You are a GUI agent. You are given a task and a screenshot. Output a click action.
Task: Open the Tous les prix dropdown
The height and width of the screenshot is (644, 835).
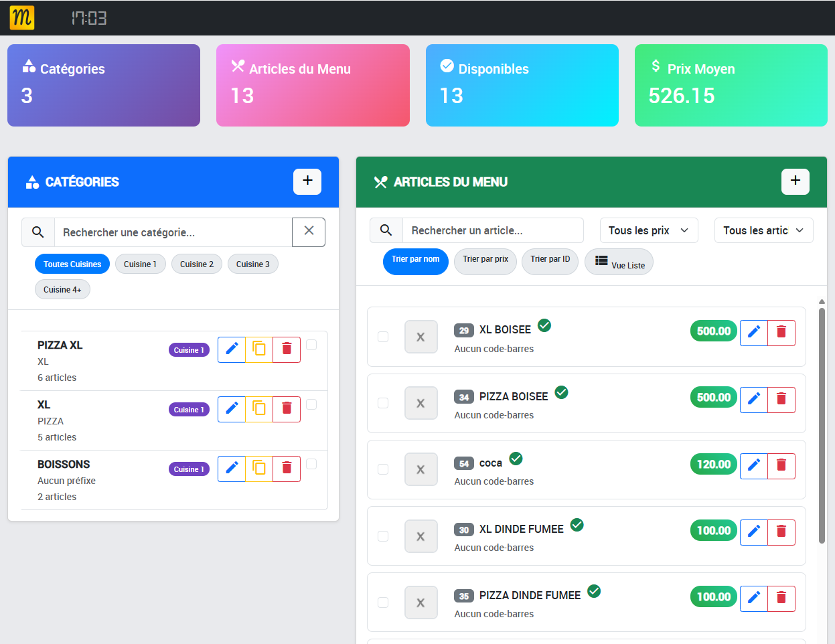(648, 230)
